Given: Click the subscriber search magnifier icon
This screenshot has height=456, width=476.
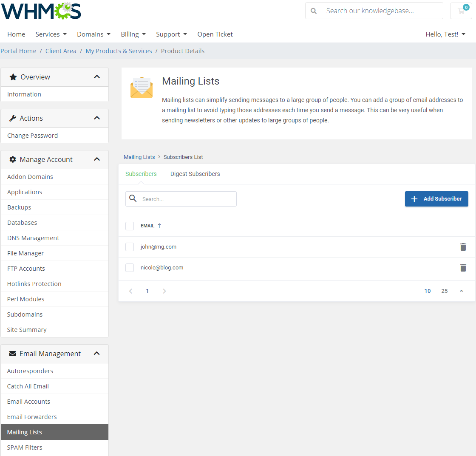Looking at the screenshot, I should click(x=133, y=198).
